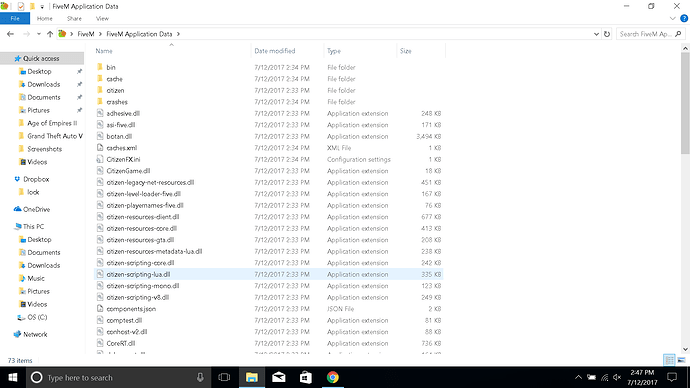Expand the ribbon with the chevron
This screenshot has height=388, width=690.
click(672, 18)
